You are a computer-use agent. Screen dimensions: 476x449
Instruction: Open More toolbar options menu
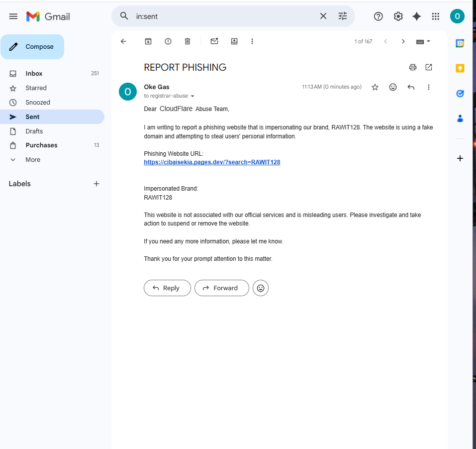click(x=252, y=41)
